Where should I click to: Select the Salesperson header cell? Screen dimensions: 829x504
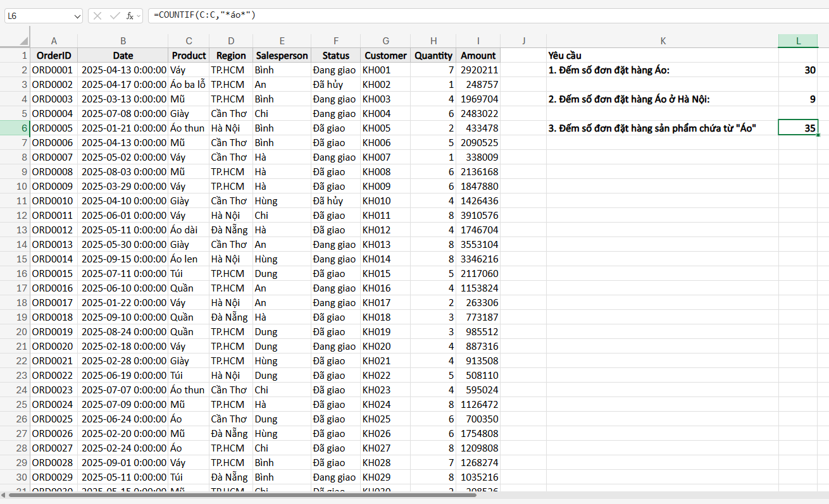coord(282,56)
